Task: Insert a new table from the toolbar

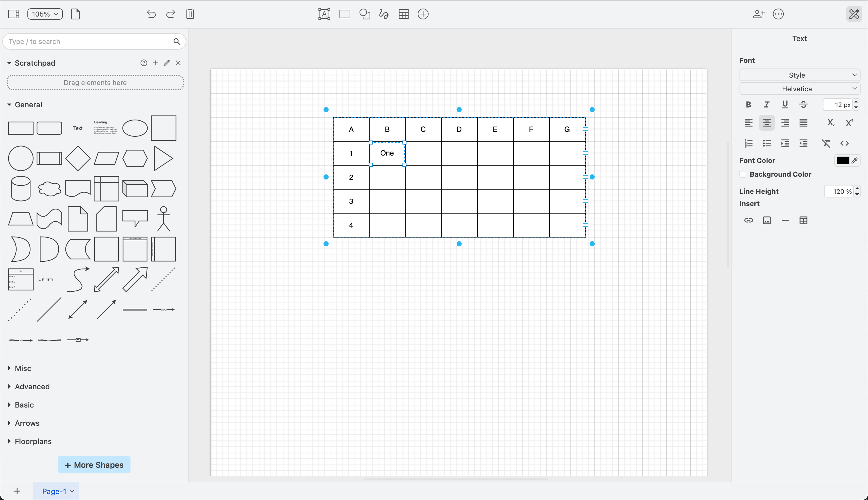Action: coord(404,14)
